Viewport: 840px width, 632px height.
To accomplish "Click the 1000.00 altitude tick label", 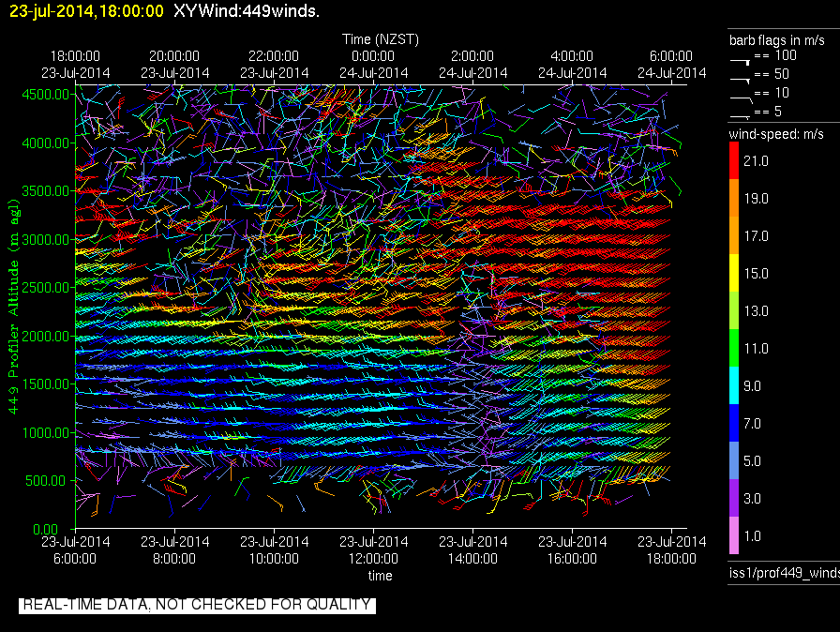I will tap(46, 433).
